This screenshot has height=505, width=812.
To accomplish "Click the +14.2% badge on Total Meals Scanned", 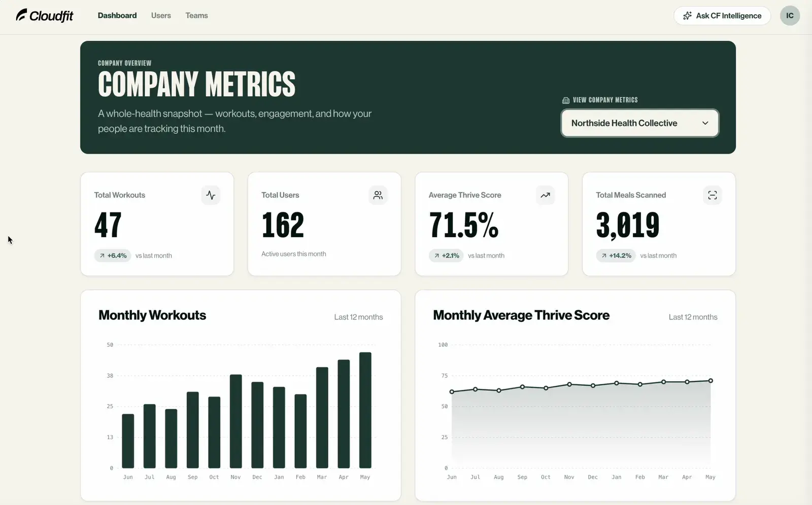I will coord(616,256).
